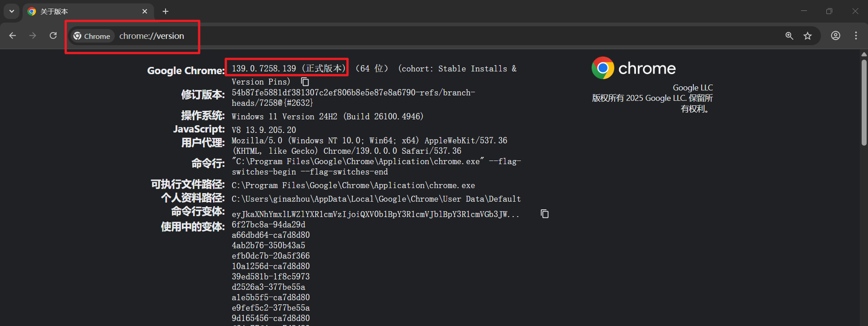
Task: Click the executable path C:\Program Files value
Action: [353, 185]
